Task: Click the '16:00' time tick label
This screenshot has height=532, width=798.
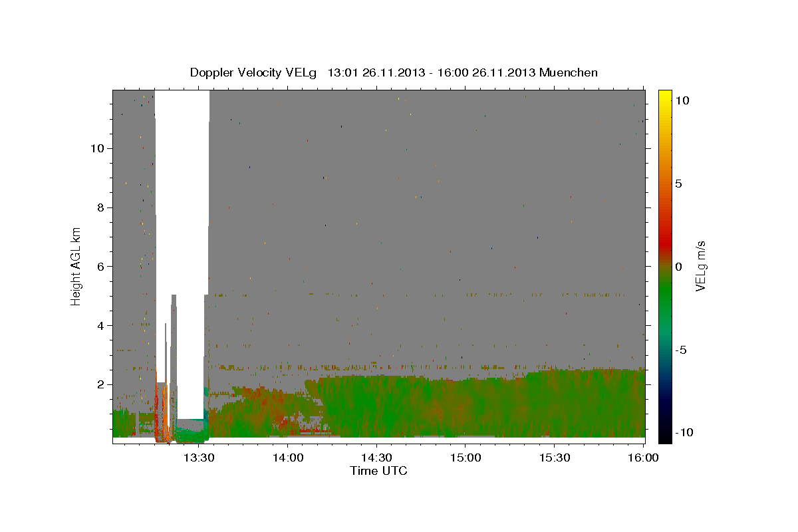Action: pyautogui.click(x=643, y=458)
